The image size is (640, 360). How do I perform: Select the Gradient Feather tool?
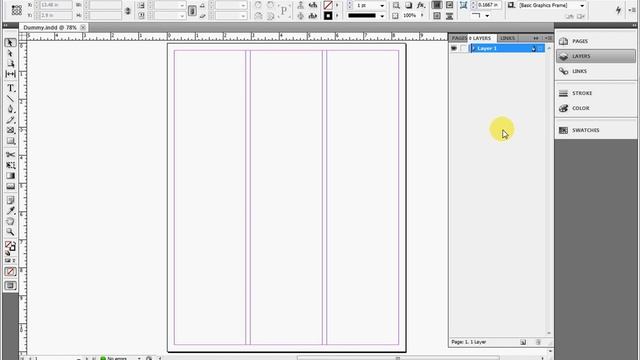11,187
